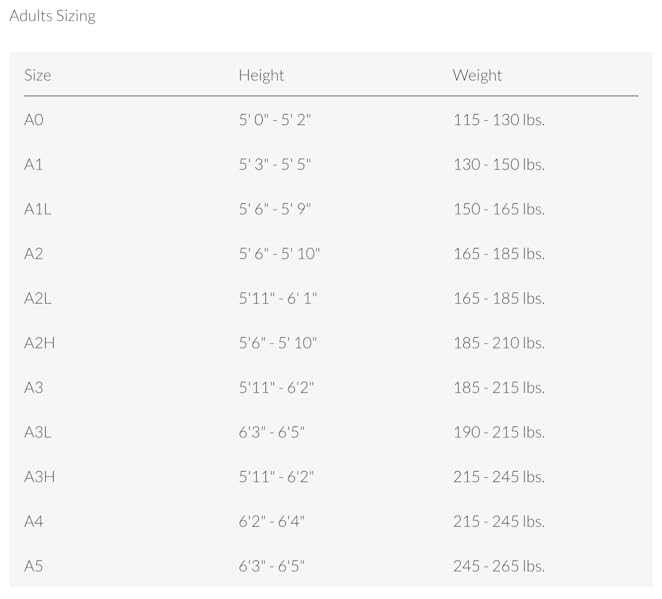Choose the A3L size label
The width and height of the screenshot is (662, 599).
pos(38,432)
